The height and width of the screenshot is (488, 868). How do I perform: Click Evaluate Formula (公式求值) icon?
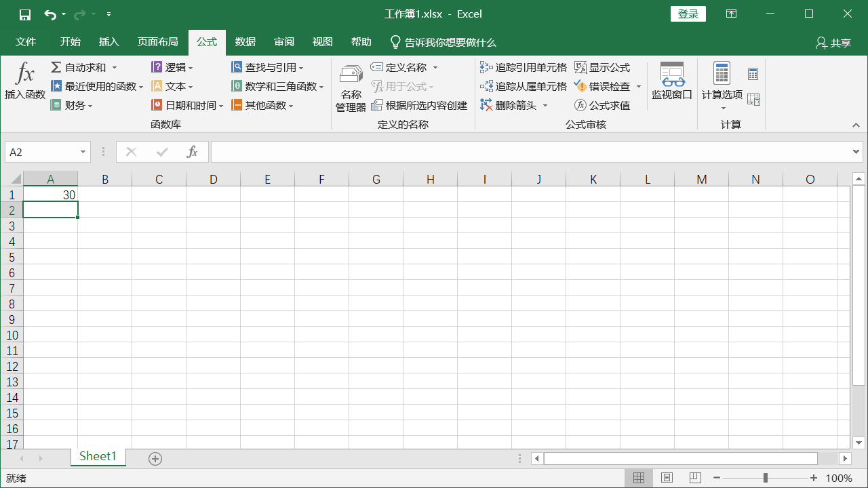(x=580, y=106)
